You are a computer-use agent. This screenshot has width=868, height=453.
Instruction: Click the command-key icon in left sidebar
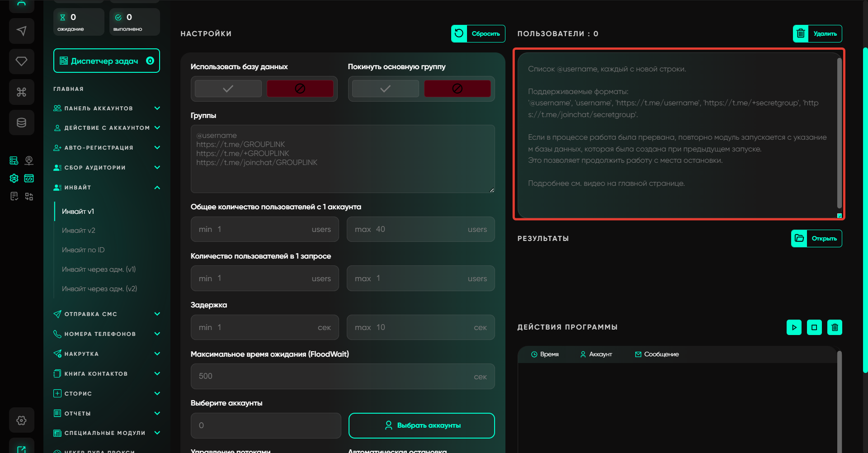pyautogui.click(x=21, y=92)
